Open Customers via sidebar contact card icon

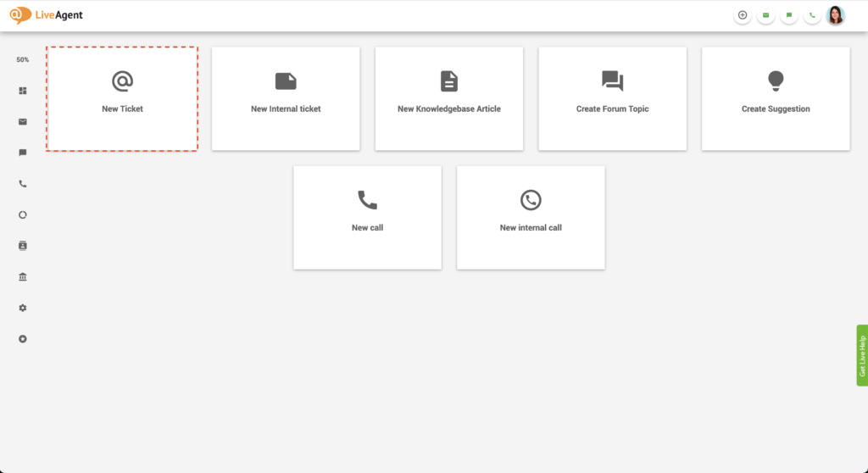[23, 246]
